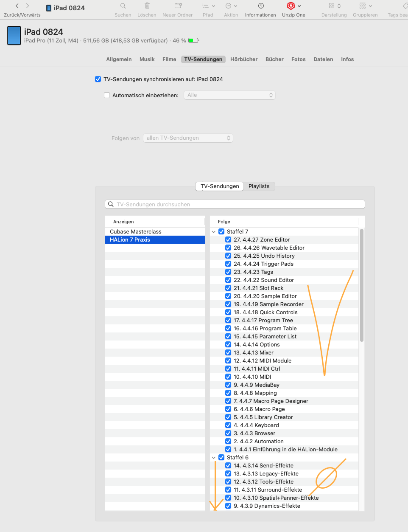Toggle TV-Sendungen synchronisieren checkbox

click(98, 79)
